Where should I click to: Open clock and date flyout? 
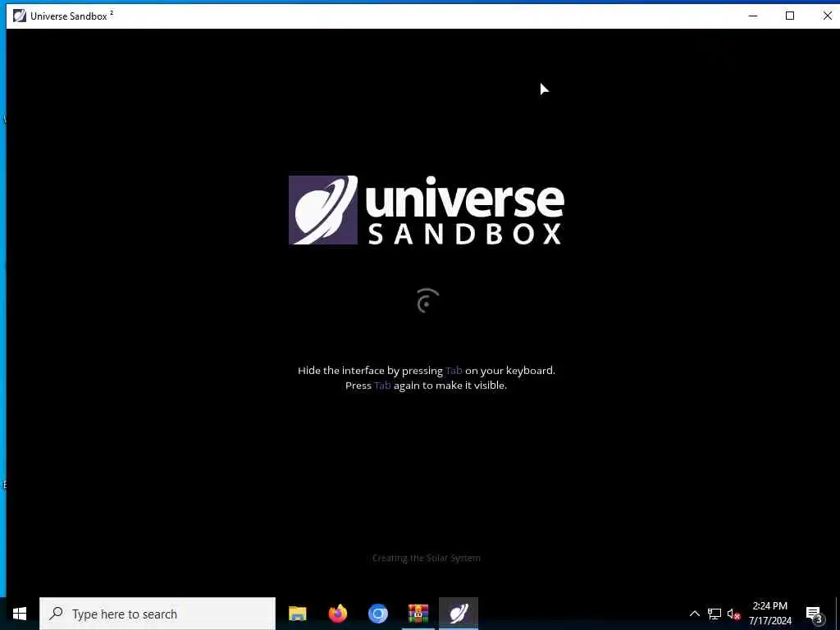point(769,614)
